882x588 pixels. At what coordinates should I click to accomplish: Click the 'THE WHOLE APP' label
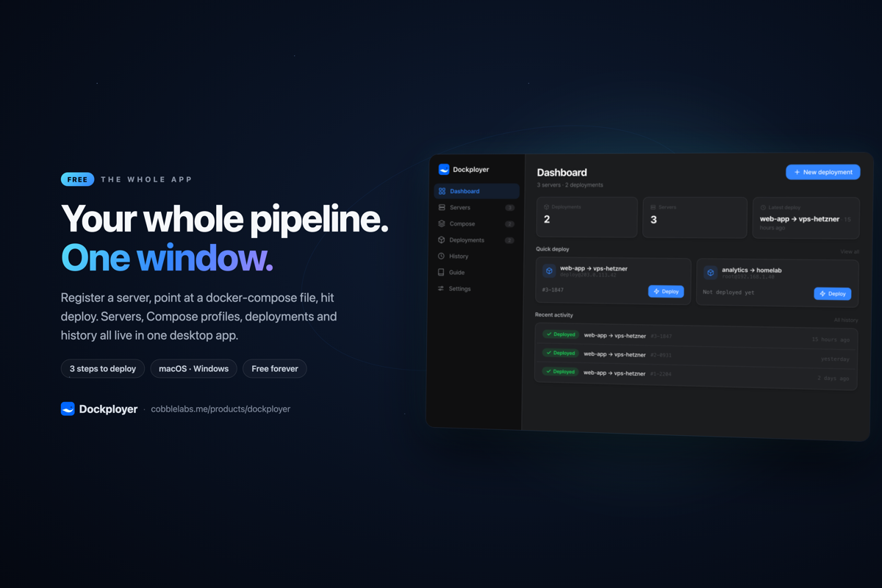(146, 179)
